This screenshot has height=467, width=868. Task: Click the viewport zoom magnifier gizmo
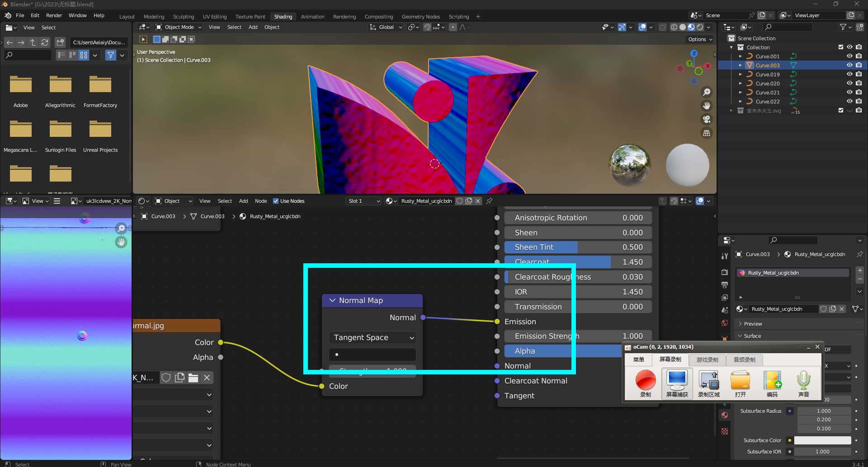tap(707, 92)
